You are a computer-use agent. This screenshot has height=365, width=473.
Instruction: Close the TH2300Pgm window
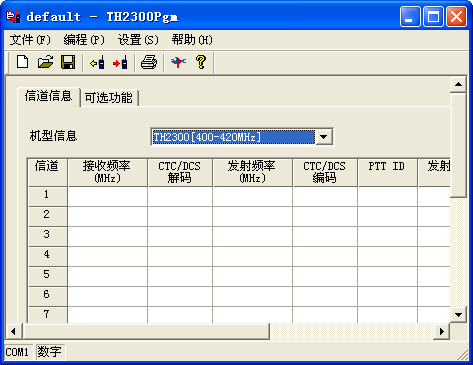click(x=456, y=17)
